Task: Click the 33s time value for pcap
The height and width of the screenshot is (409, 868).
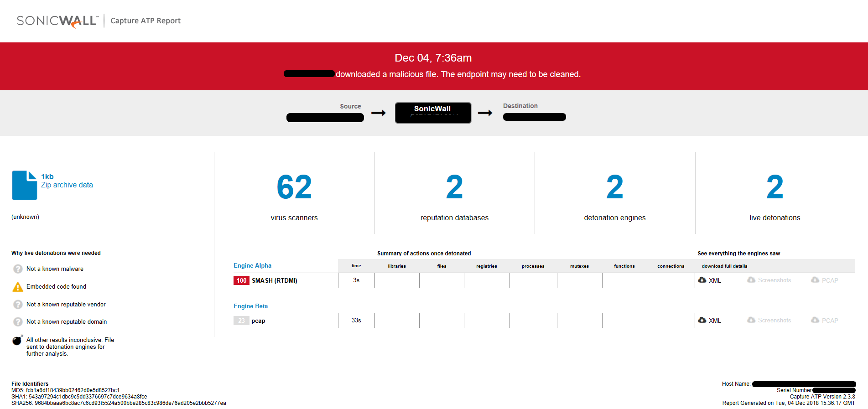Action: (356, 321)
